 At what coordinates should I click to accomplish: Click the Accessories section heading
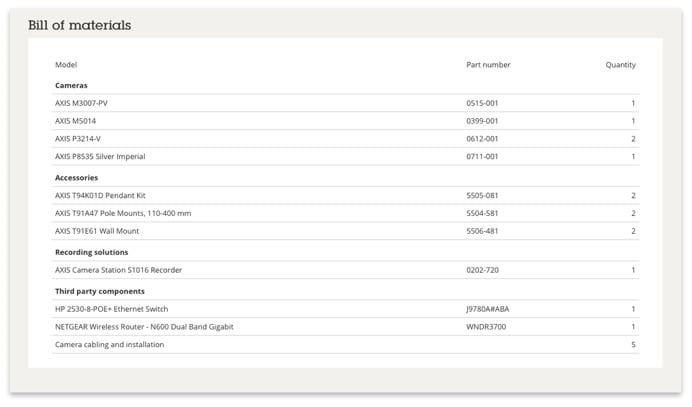tap(76, 177)
